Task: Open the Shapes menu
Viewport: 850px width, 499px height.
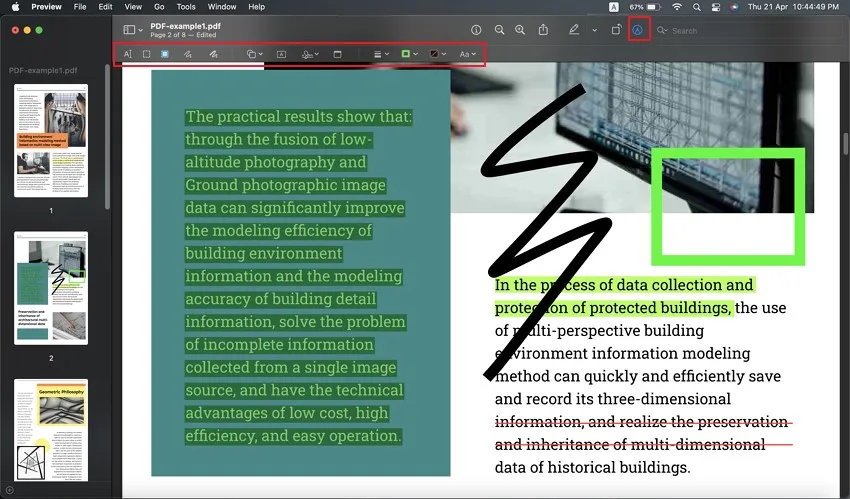Action: 254,54
